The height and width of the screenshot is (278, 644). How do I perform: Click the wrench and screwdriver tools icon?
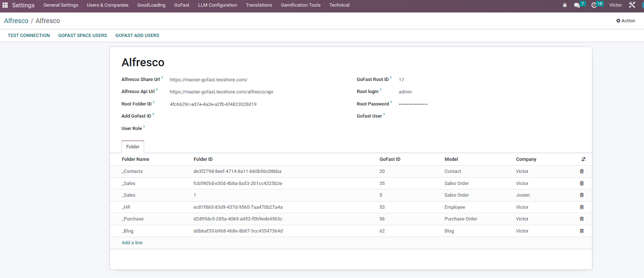[x=632, y=5]
